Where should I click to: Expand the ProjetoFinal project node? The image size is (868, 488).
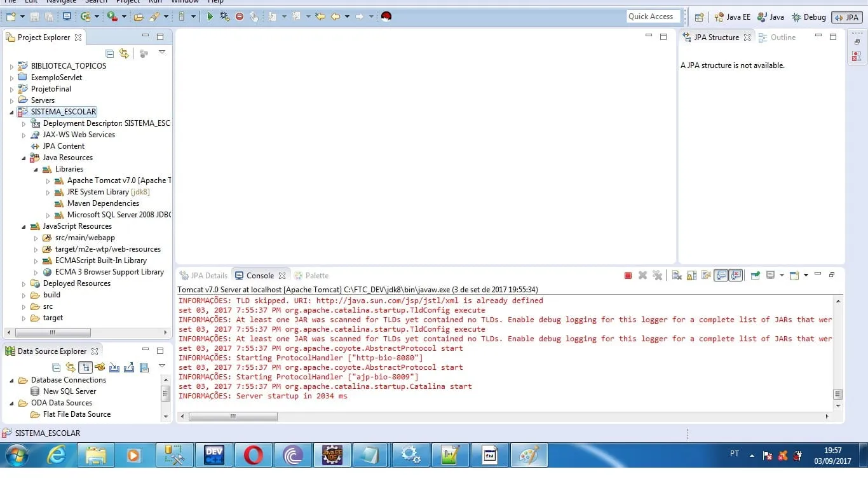click(x=11, y=90)
